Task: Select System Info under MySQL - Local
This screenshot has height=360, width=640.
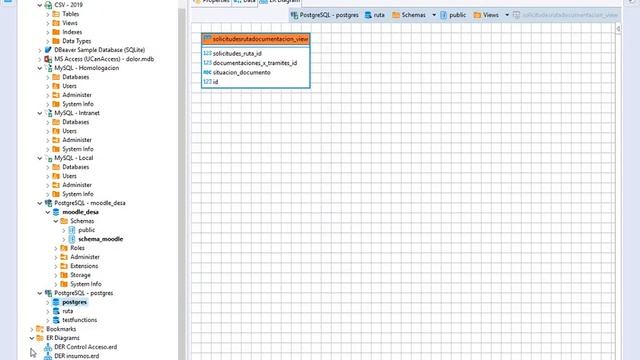Action: [x=78, y=194]
